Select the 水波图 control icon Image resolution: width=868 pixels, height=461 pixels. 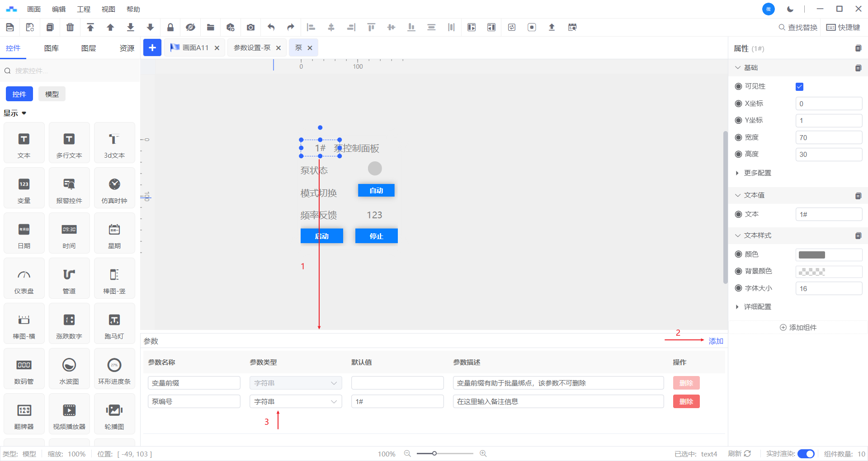[x=69, y=369]
